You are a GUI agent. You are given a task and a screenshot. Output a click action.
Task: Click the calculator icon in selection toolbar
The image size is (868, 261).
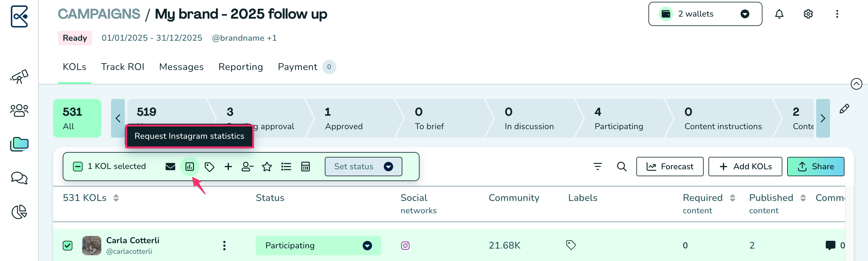coord(305,167)
